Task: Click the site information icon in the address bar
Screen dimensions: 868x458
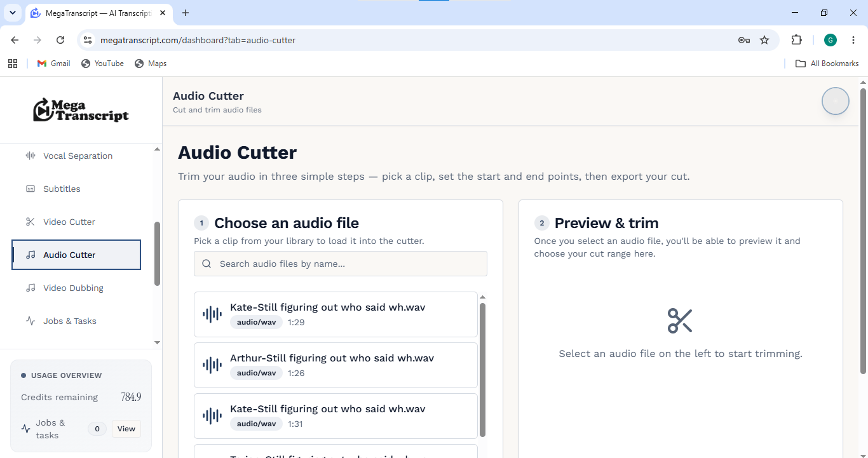Action: pyautogui.click(x=88, y=40)
